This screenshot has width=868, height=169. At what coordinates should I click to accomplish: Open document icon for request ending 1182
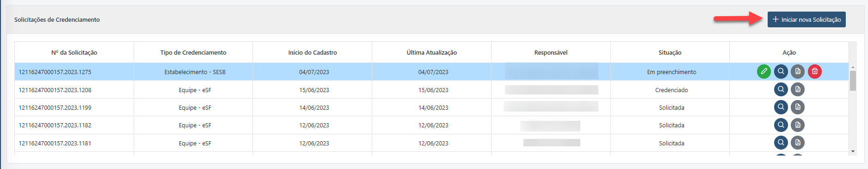click(798, 125)
